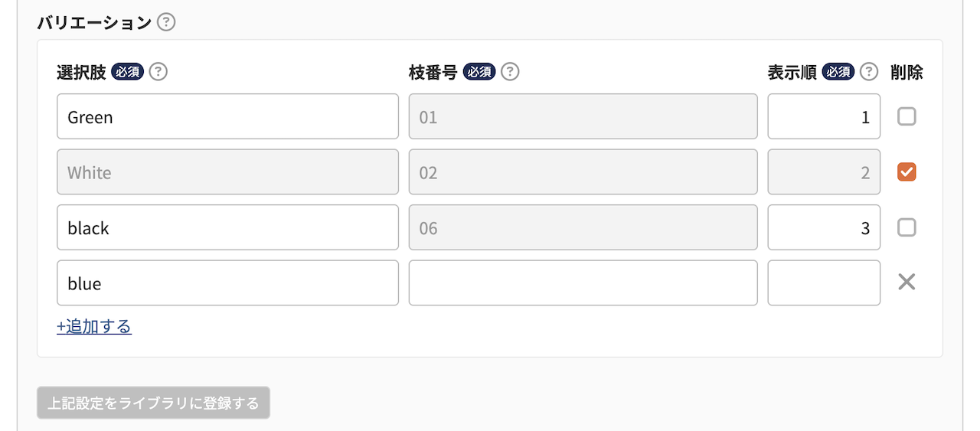Image resolution: width=980 pixels, height=431 pixels.
Task: Focus the black option input field
Action: (227, 227)
